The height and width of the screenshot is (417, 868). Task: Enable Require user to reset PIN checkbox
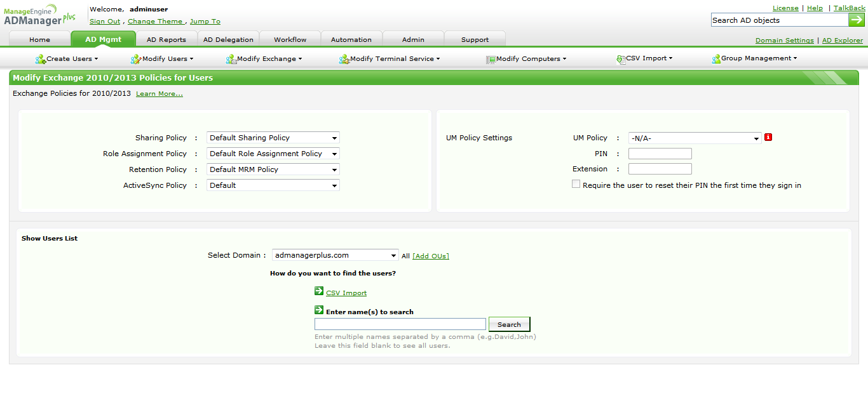(576, 184)
